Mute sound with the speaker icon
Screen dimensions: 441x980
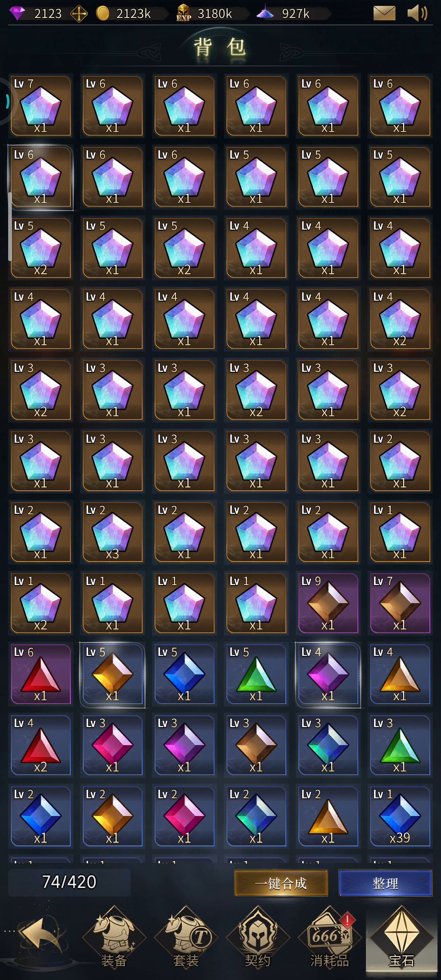click(417, 13)
